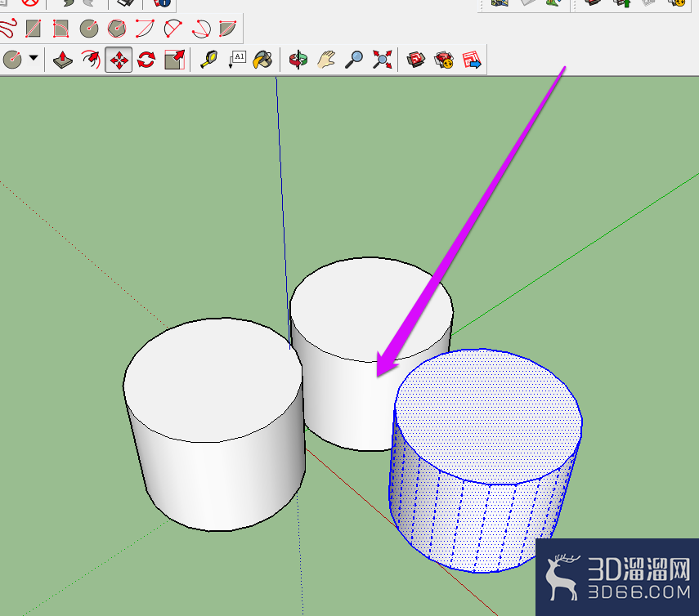Select the Rotated Rectangle tool

(x=60, y=29)
